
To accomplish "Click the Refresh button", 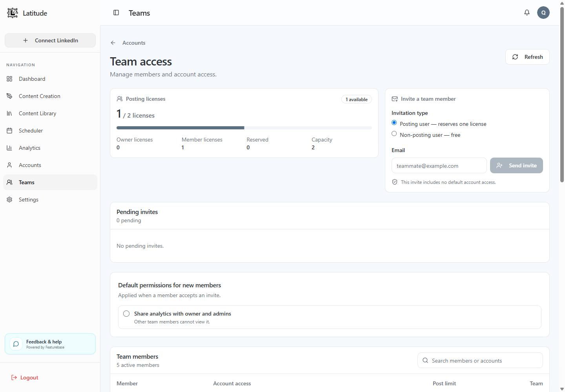I will click(527, 57).
